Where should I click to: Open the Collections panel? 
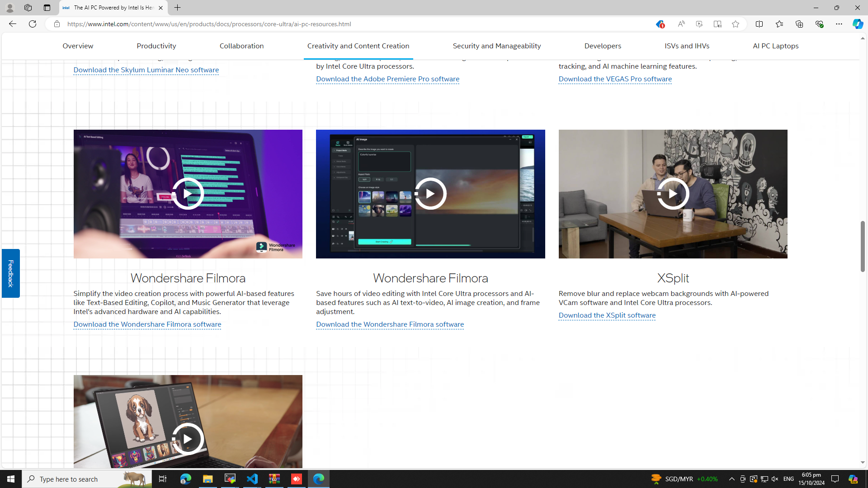pos(799,24)
